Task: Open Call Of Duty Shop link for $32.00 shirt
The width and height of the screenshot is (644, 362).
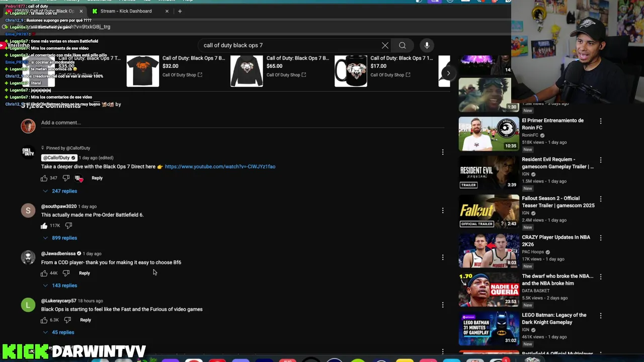Action: 182,75
